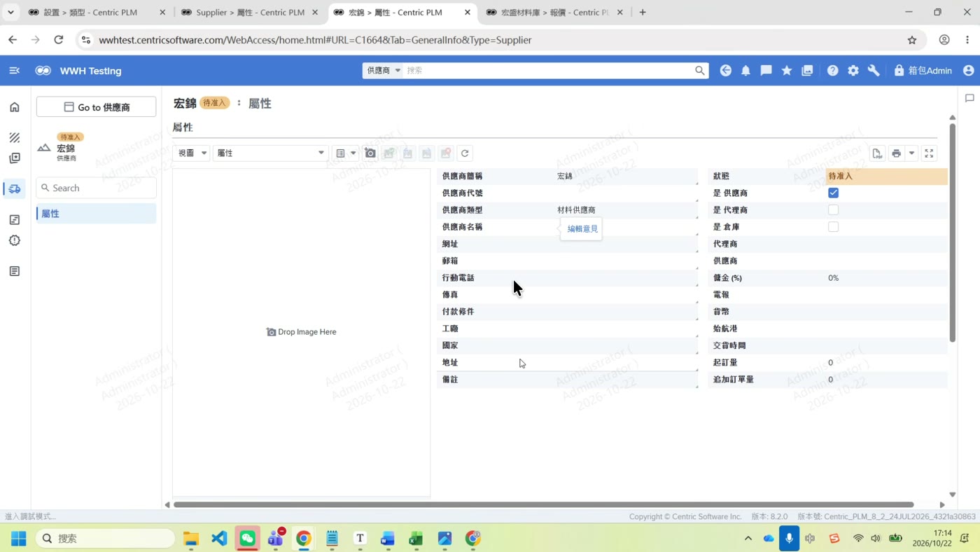Open the chat messages icon in header

click(766, 71)
